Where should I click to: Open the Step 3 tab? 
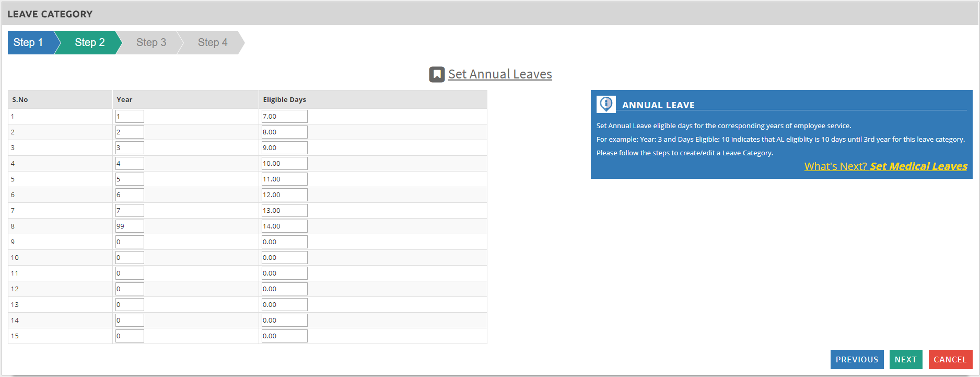(151, 42)
